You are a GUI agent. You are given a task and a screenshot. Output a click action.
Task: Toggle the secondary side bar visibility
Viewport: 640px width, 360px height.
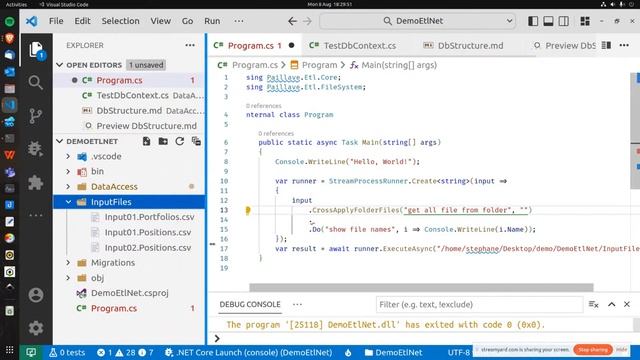[564, 21]
